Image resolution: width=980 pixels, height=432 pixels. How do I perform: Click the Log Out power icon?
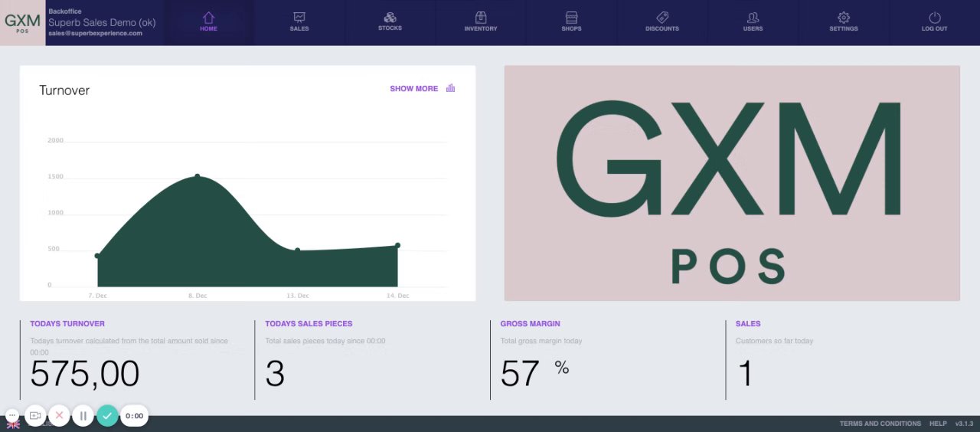(935, 17)
